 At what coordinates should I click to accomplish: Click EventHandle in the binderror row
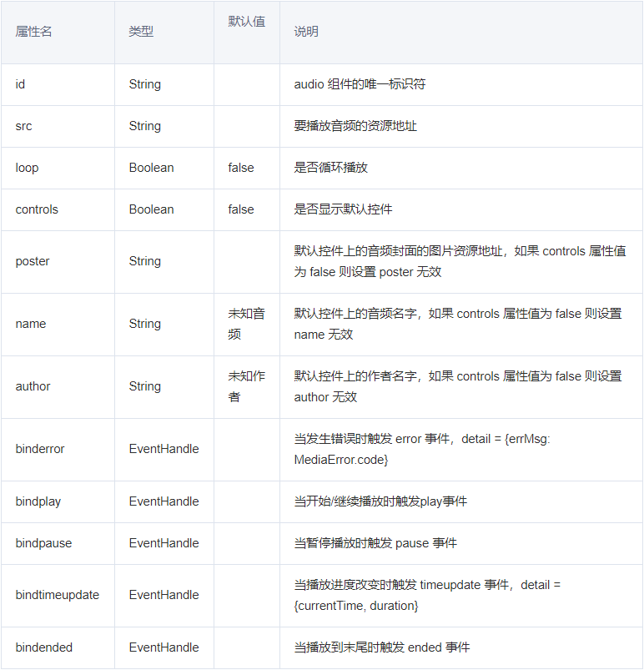click(x=164, y=449)
